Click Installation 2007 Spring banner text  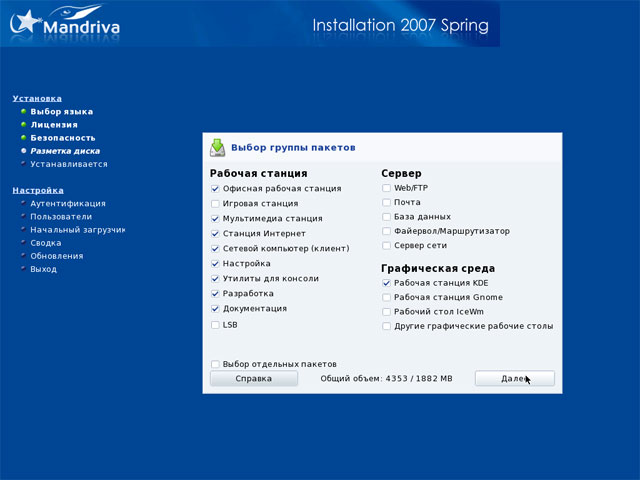[x=400, y=25]
